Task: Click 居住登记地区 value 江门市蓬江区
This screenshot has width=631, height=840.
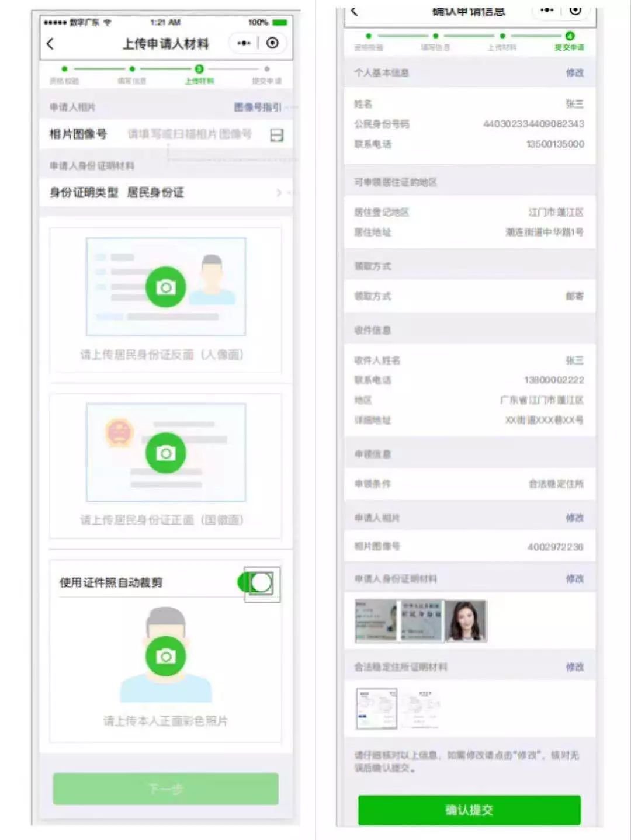Action: 556,212
